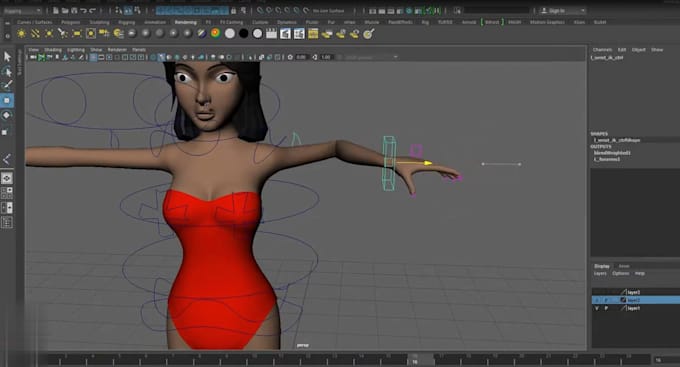Screen dimensions: 680x367
Task: Open the viewport Shading menu
Action: click(x=53, y=50)
